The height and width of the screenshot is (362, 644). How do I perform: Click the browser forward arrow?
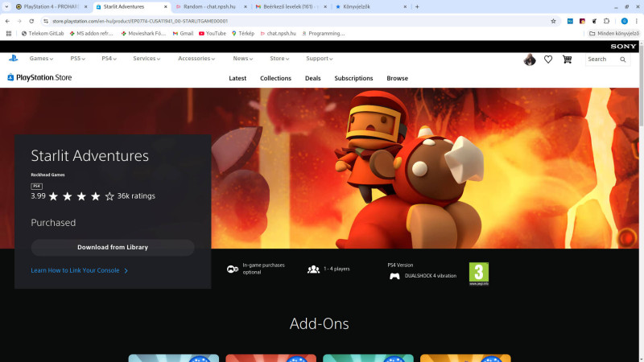(19, 21)
